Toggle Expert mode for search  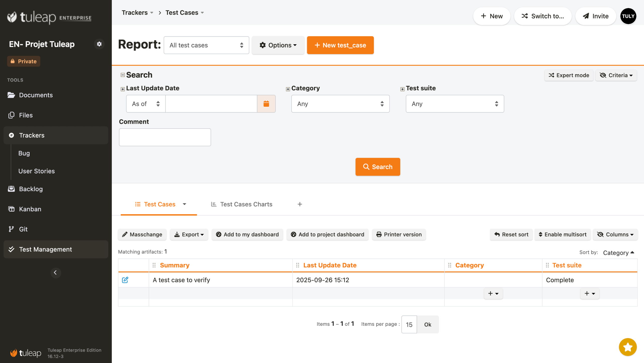point(569,75)
